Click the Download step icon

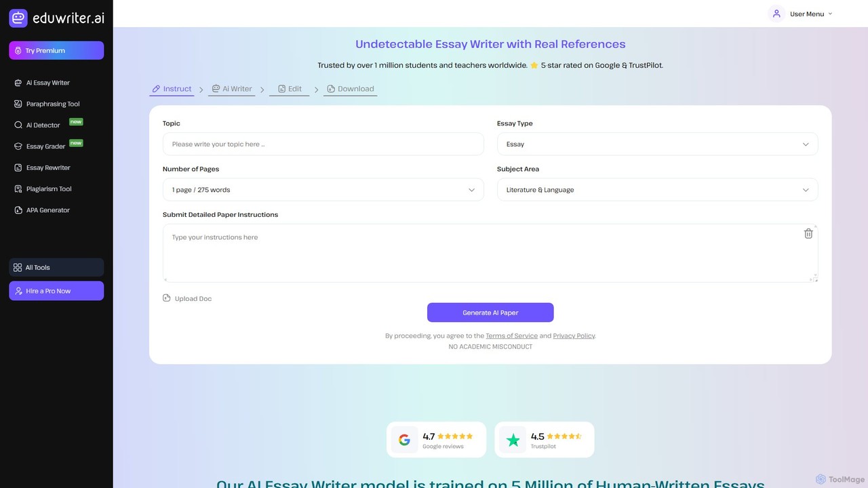tap(331, 89)
